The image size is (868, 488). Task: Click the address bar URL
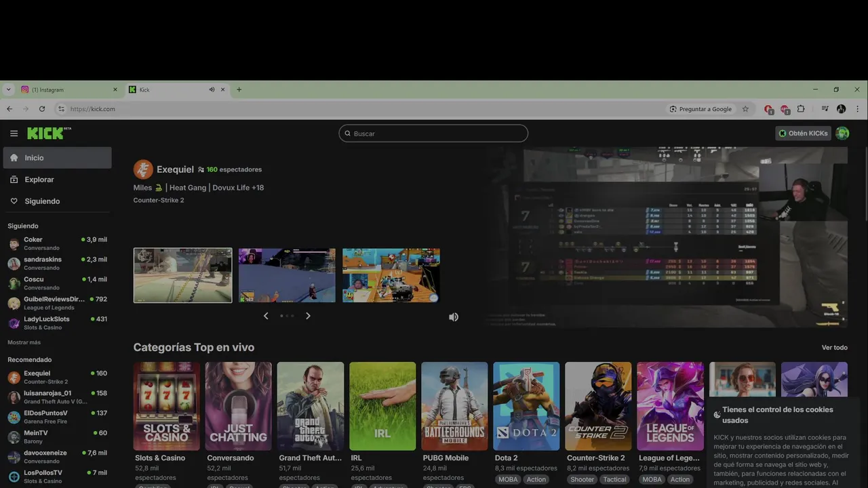[x=93, y=109]
